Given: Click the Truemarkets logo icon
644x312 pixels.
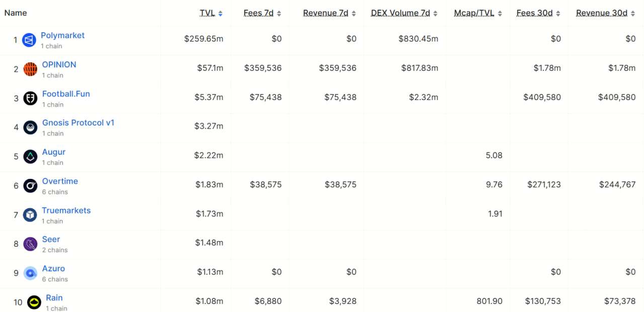Looking at the screenshot, I should (x=30, y=215).
